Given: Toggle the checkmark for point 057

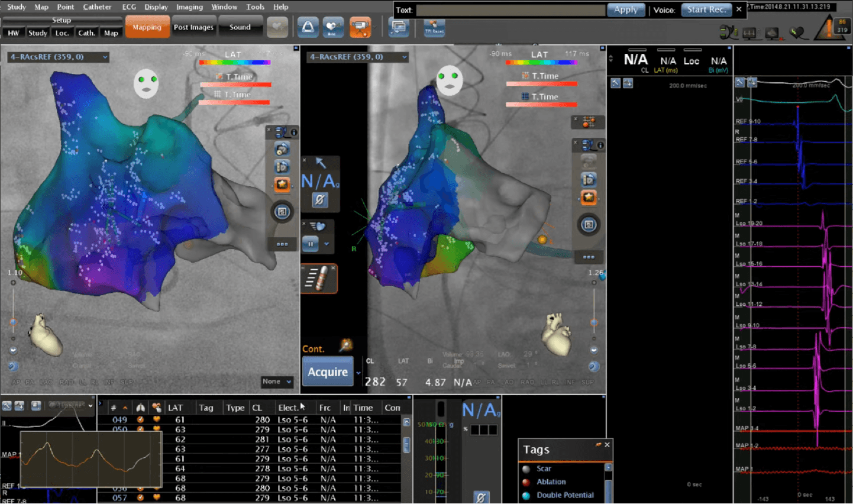Looking at the screenshot, I should point(141,497).
